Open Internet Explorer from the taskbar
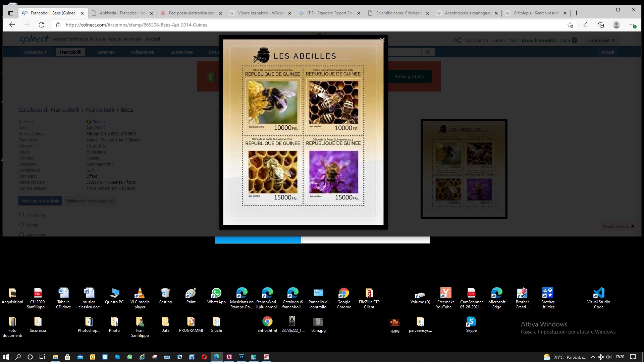Viewport: 644px width, 362px height. 142,357
